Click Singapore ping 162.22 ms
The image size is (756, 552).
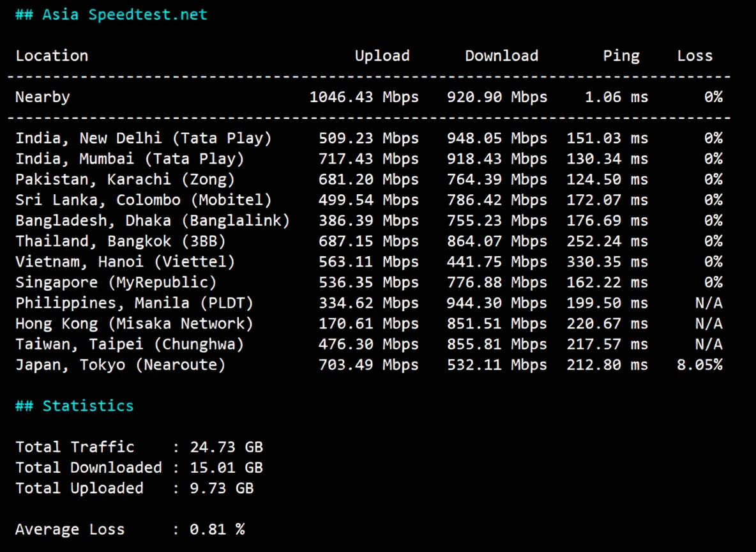click(x=607, y=282)
